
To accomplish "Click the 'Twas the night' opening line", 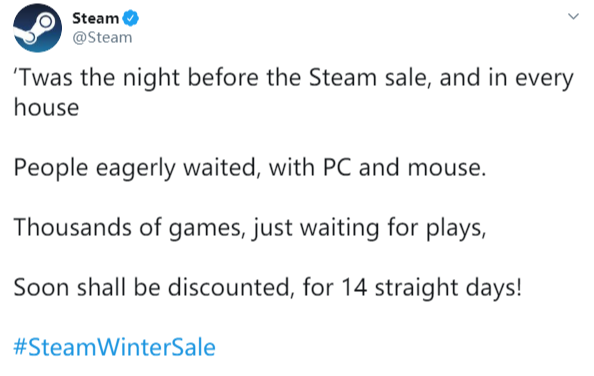I will click(x=294, y=78).
